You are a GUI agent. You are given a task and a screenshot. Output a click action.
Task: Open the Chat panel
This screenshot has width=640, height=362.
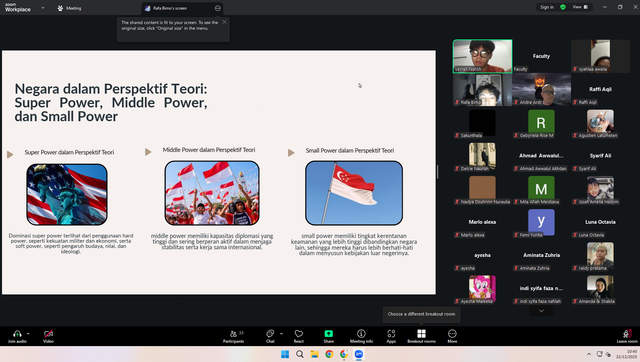(x=270, y=336)
